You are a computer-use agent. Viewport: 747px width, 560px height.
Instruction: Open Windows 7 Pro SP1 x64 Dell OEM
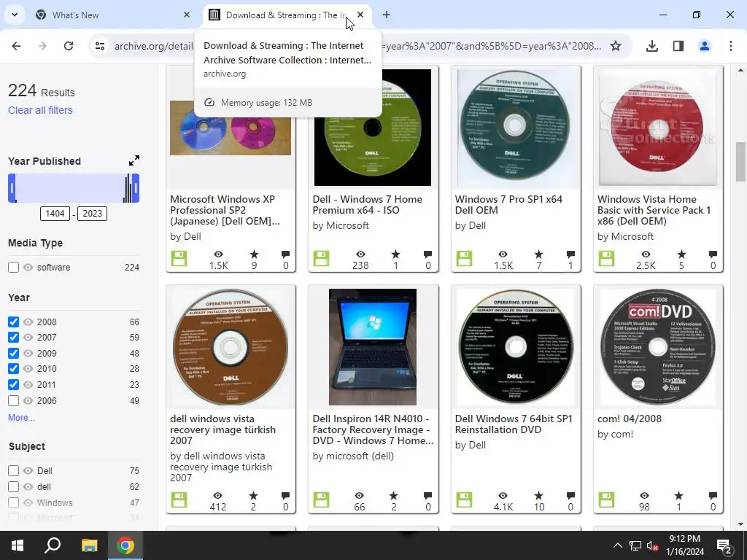pyautogui.click(x=508, y=205)
